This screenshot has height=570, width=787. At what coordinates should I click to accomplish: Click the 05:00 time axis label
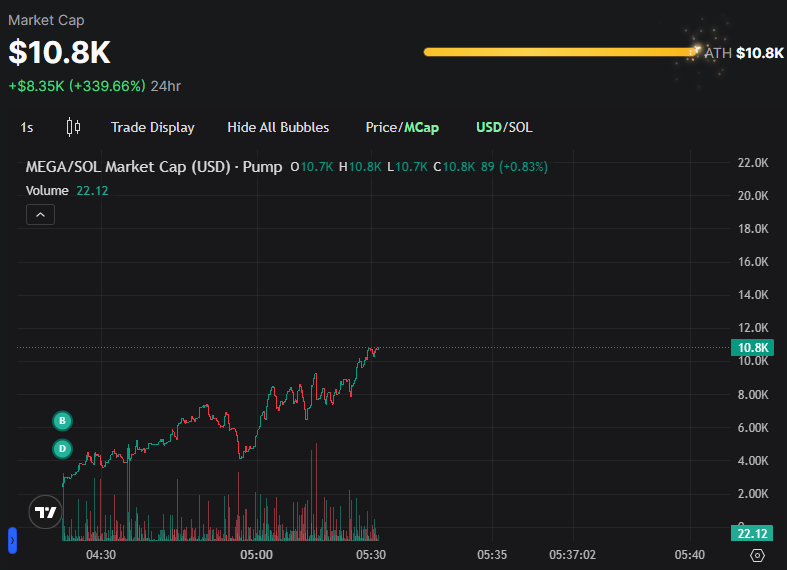point(256,555)
